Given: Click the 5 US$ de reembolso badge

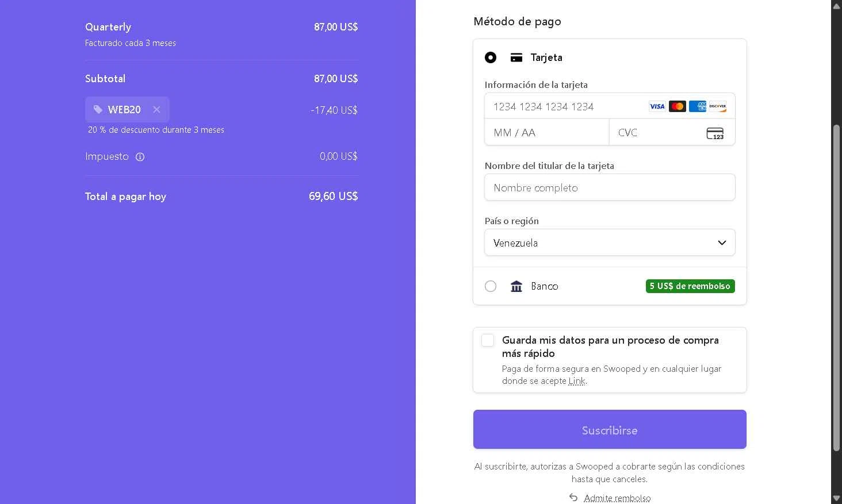Looking at the screenshot, I should 690,286.
